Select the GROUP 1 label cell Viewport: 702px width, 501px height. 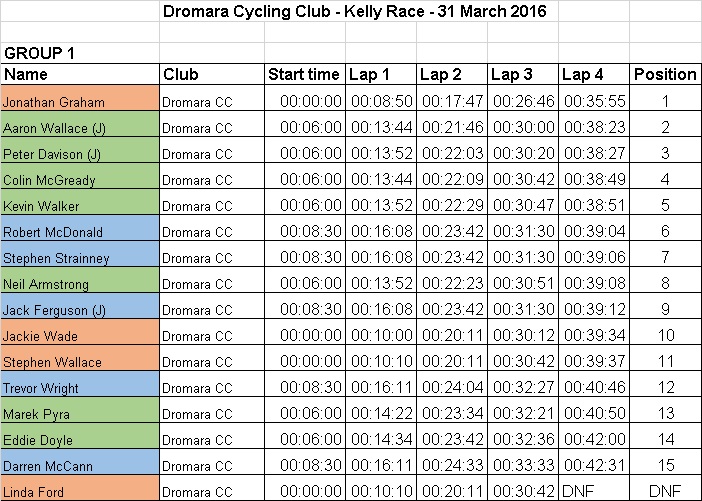[80, 53]
